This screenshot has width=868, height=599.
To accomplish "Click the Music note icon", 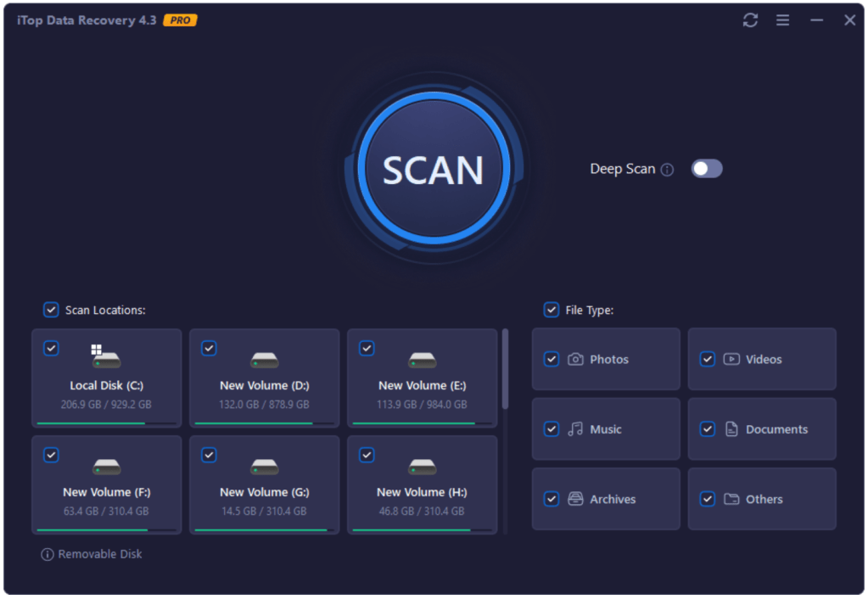I will [575, 429].
